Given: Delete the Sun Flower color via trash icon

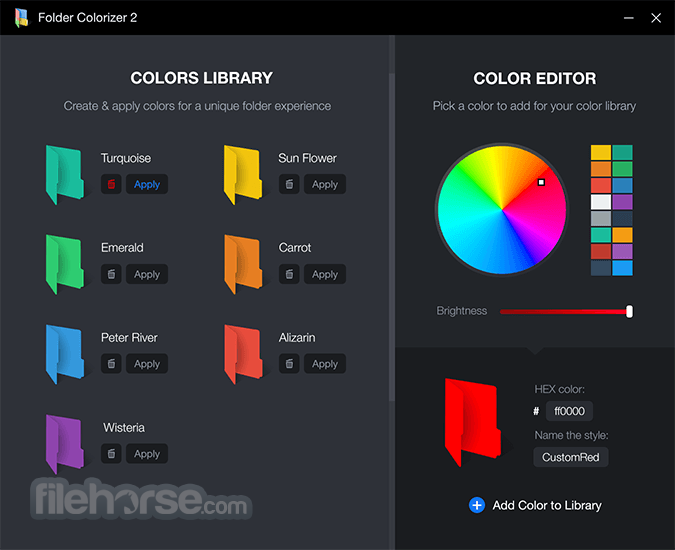Looking at the screenshot, I should point(289,184).
